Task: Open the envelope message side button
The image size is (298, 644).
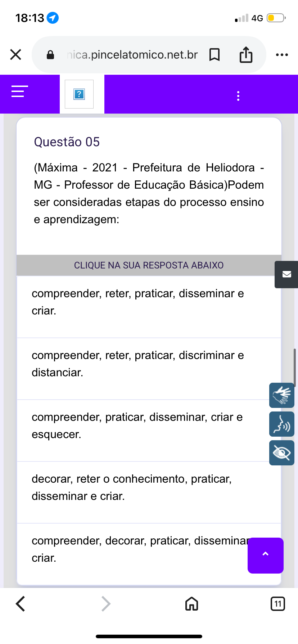Action: pyautogui.click(x=286, y=275)
